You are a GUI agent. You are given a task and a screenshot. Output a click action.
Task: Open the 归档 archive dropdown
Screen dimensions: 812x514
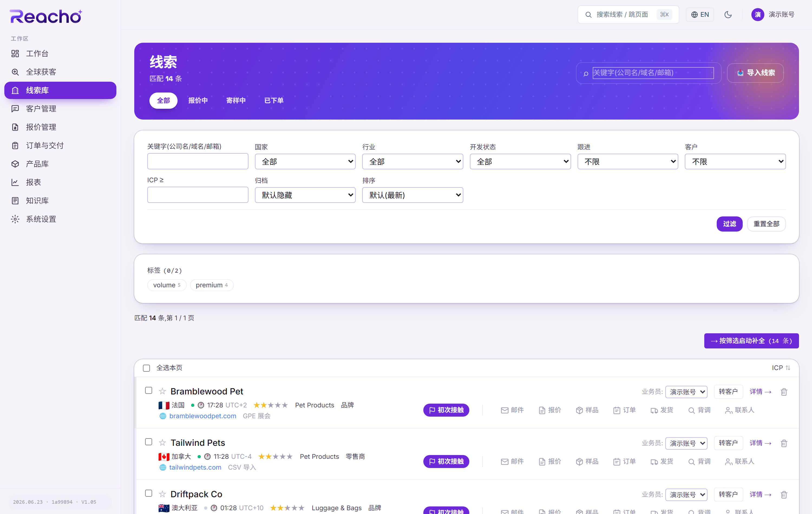(x=305, y=195)
